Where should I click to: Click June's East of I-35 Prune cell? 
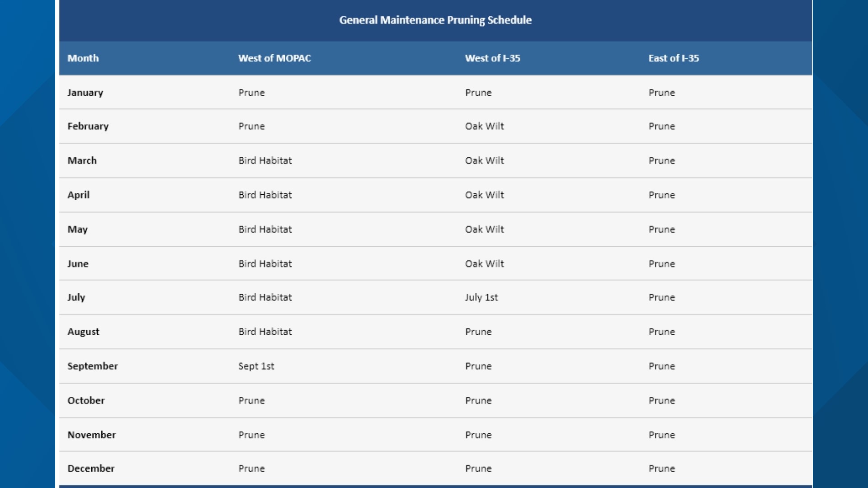point(661,263)
